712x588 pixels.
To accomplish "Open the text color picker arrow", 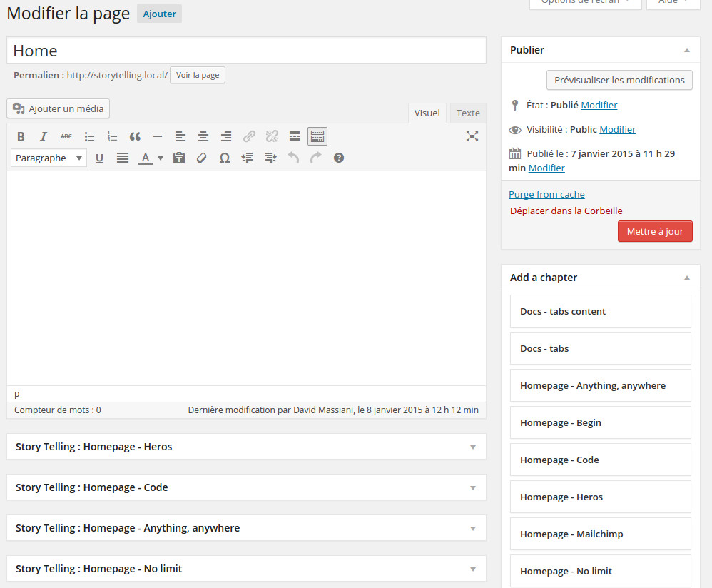I will [161, 158].
